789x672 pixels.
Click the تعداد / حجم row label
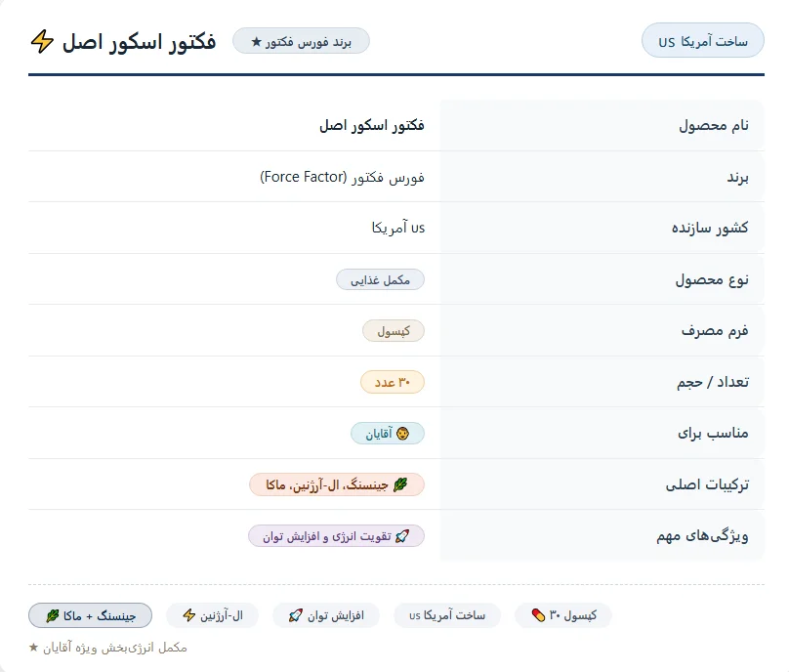(x=713, y=382)
